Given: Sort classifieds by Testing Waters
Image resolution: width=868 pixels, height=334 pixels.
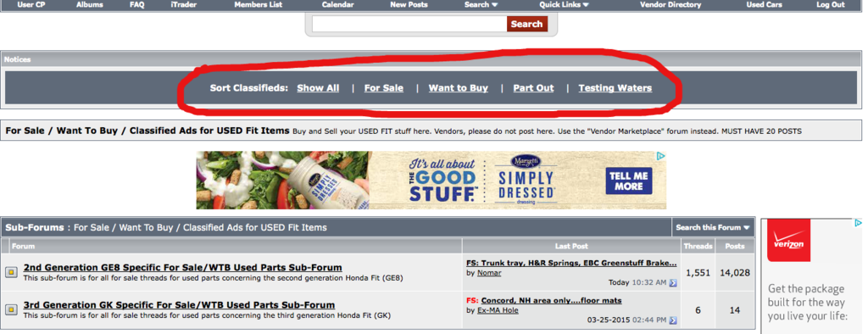Looking at the screenshot, I should (615, 87).
